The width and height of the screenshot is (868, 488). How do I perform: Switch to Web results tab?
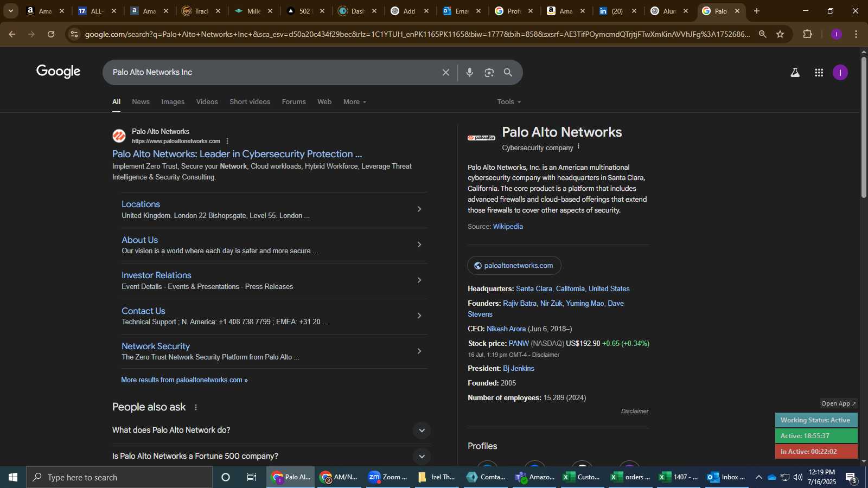coord(324,102)
